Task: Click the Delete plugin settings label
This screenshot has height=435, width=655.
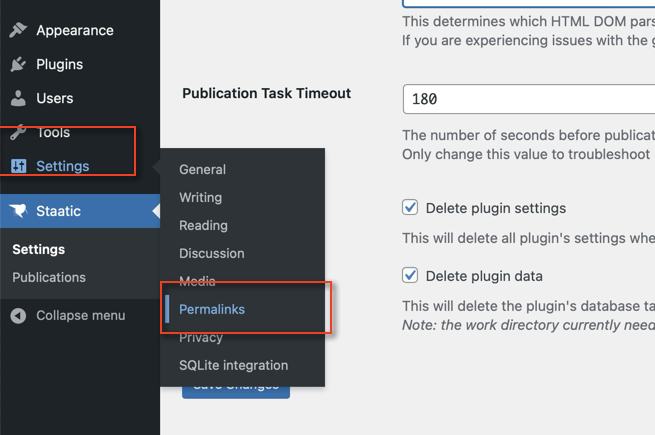Action: point(496,208)
